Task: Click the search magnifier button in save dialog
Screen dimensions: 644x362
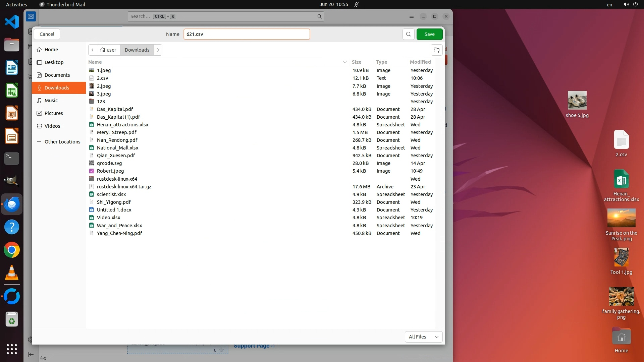Action: pyautogui.click(x=408, y=34)
